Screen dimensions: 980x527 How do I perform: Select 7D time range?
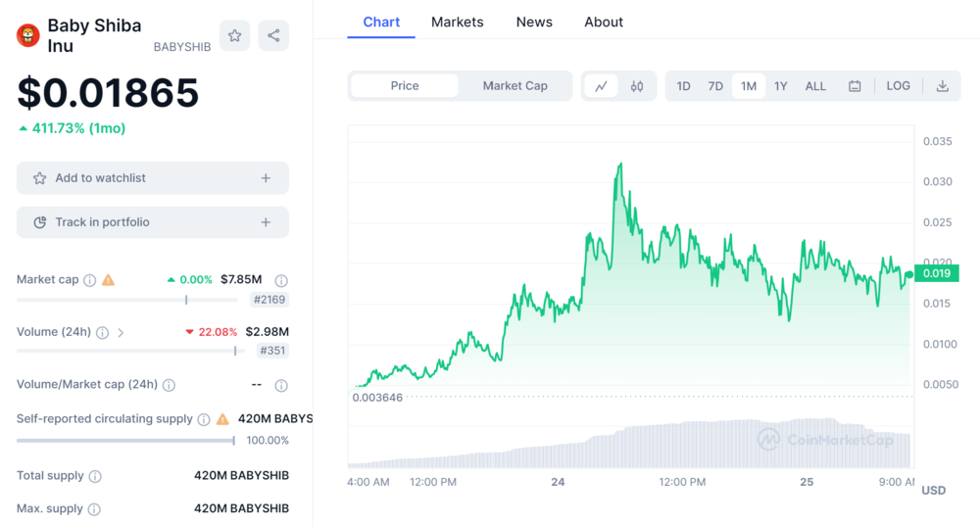point(715,86)
